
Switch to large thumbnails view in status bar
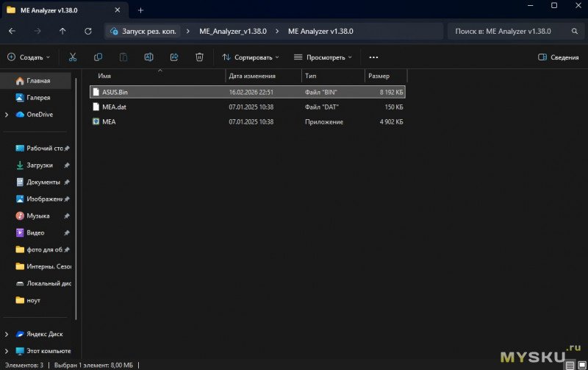point(581,365)
